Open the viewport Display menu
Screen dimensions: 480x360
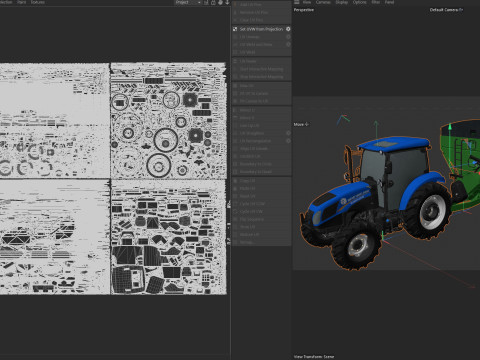[x=341, y=2]
